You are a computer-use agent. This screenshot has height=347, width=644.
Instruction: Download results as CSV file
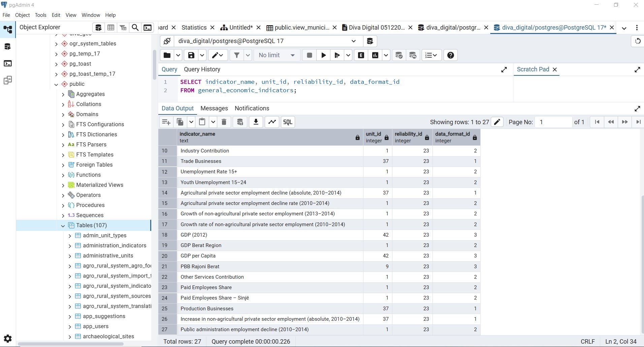[x=256, y=122]
